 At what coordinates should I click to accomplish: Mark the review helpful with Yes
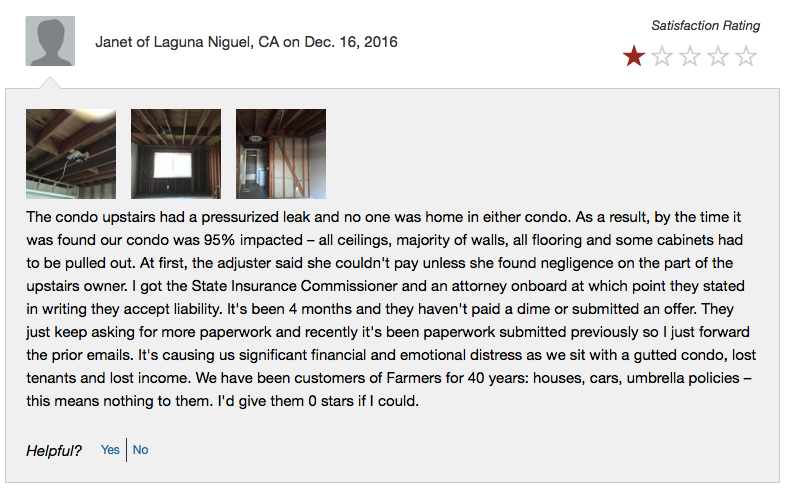[110, 450]
